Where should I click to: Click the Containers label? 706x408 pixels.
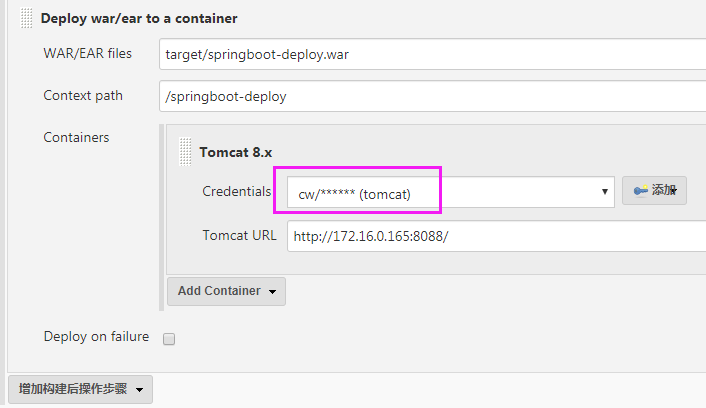click(x=76, y=137)
